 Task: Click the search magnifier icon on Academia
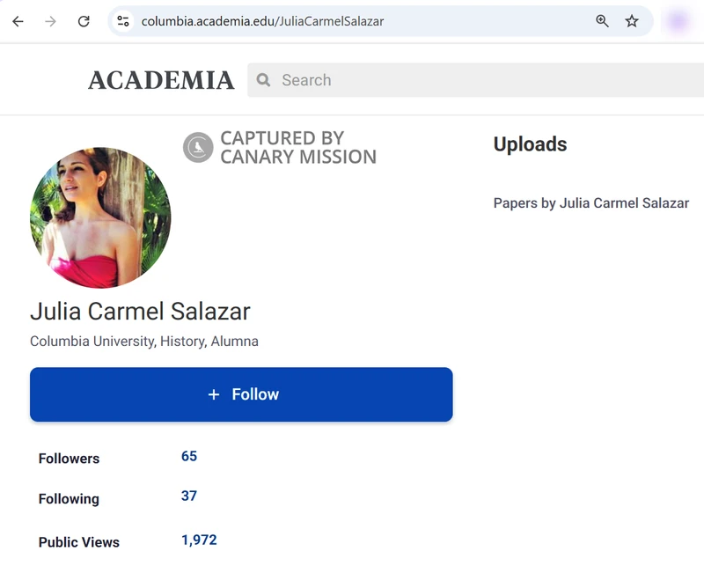point(263,80)
